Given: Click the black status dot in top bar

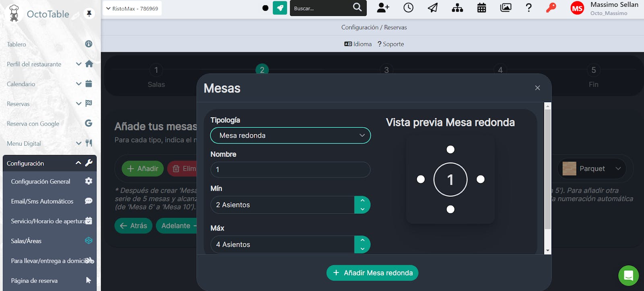Looking at the screenshot, I should [265, 8].
